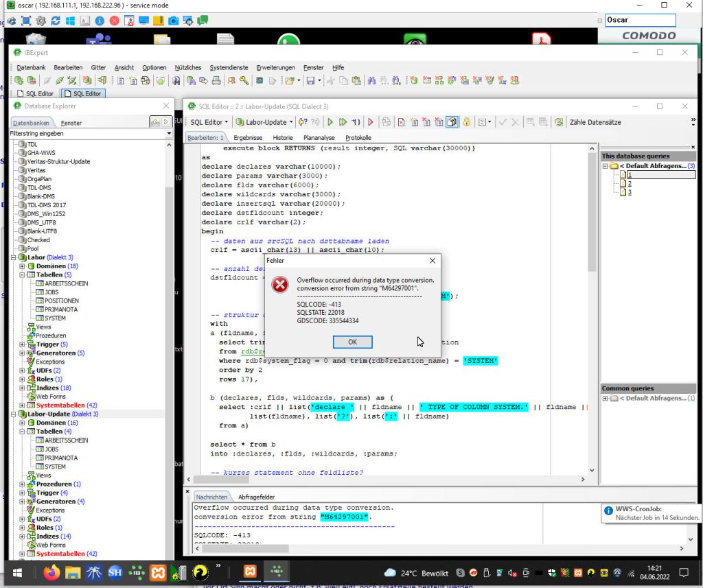Expand Default Abfragens folder in Common queries
This screenshot has width=703, height=588.
tap(605, 398)
